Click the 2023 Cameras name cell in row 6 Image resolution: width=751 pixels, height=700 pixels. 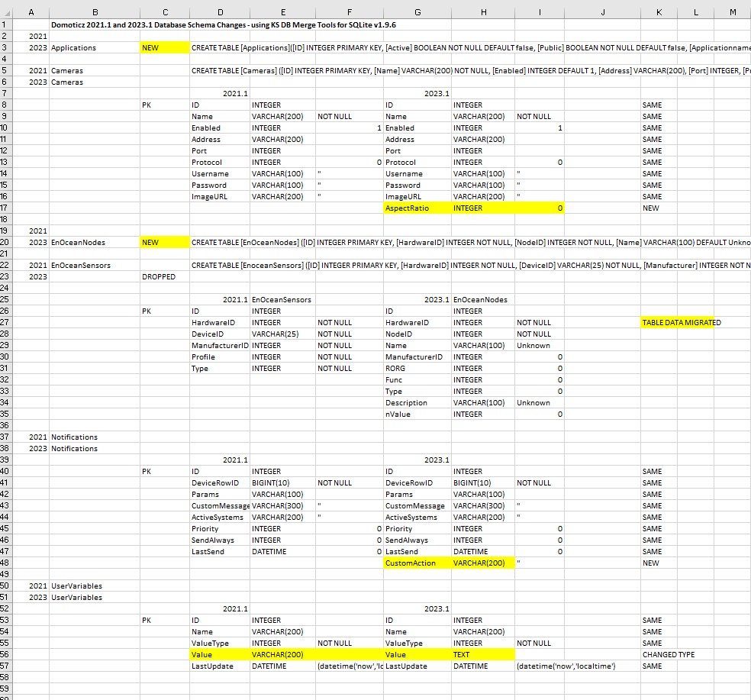[95, 82]
